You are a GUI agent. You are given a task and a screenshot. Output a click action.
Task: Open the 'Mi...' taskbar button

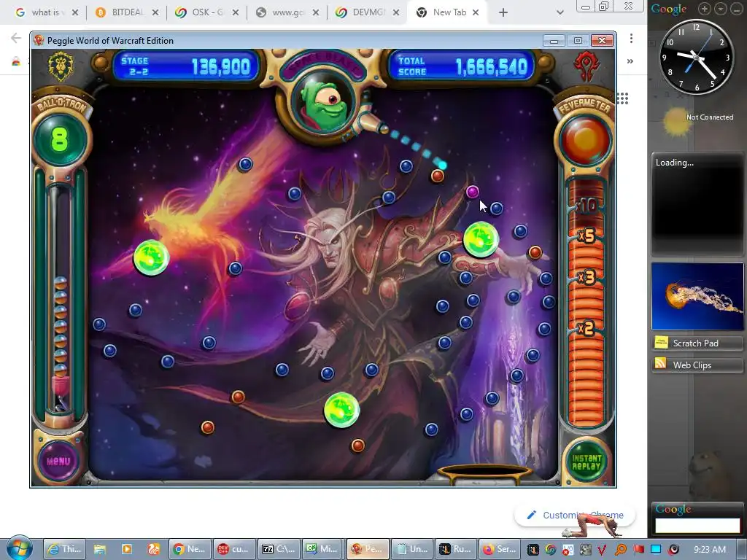pos(323,549)
